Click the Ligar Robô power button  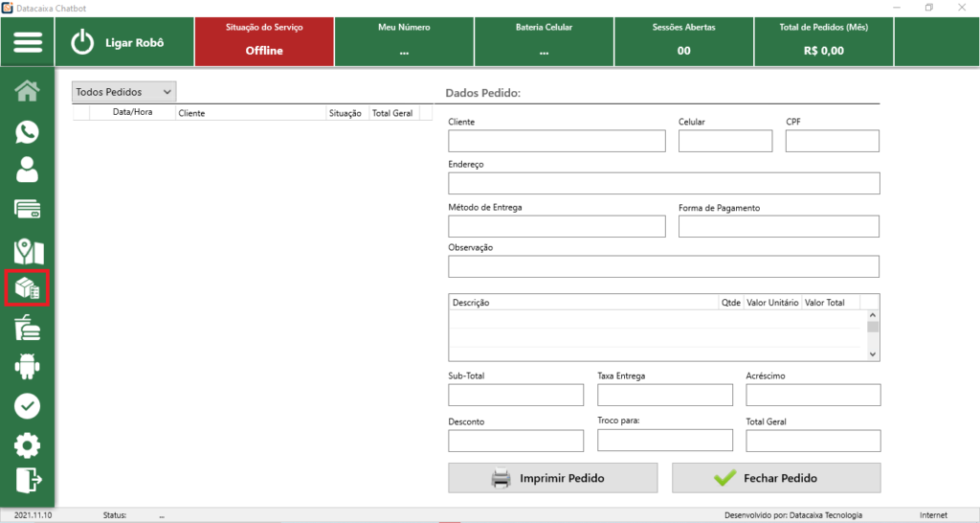coord(124,42)
